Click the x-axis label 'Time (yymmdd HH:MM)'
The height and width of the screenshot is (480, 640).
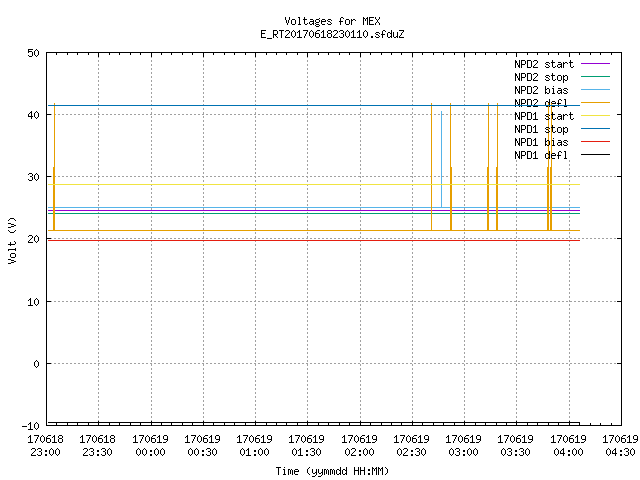pyautogui.click(x=332, y=471)
